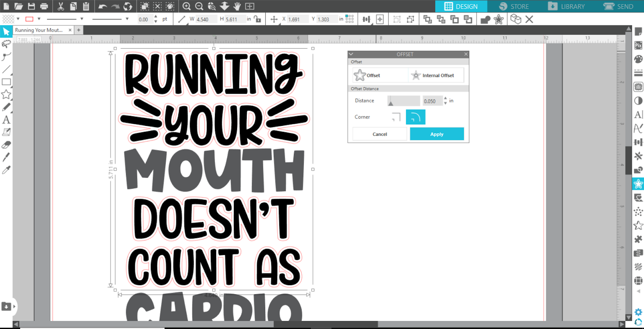Open the first line style dropdown
The image size is (644, 329).
tap(82, 19)
